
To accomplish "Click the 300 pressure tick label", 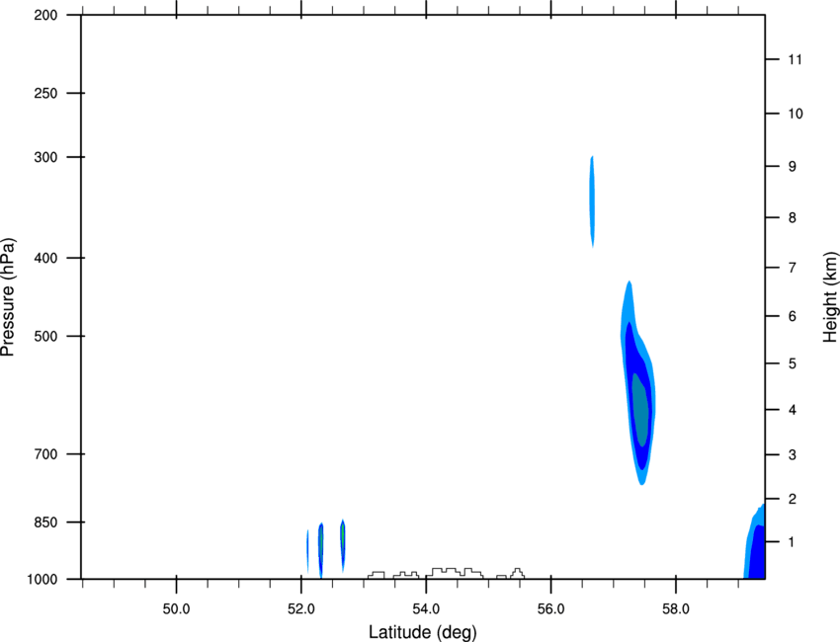I will pyautogui.click(x=45, y=157).
